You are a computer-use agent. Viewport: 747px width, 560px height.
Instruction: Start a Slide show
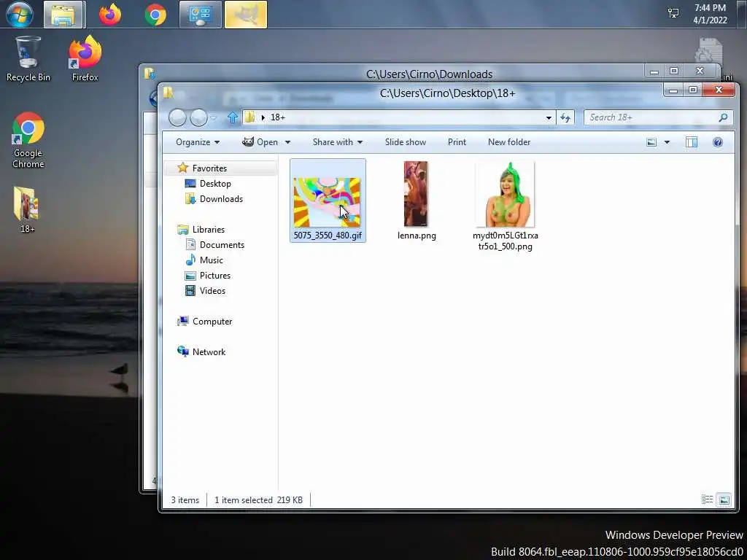click(406, 142)
